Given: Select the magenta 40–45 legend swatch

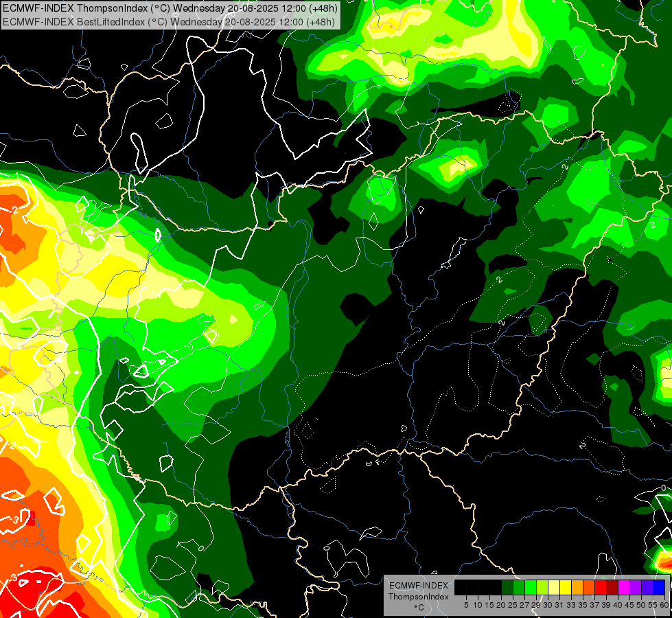Looking at the screenshot, I should (624, 587).
